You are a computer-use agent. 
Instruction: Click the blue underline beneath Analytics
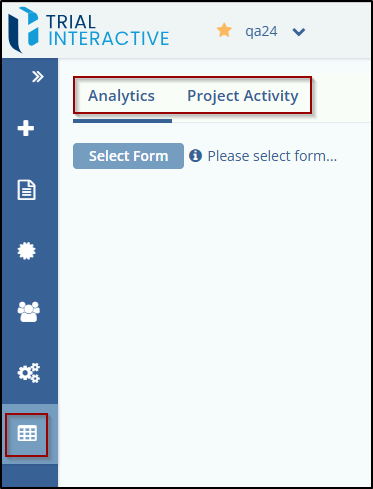(122, 121)
